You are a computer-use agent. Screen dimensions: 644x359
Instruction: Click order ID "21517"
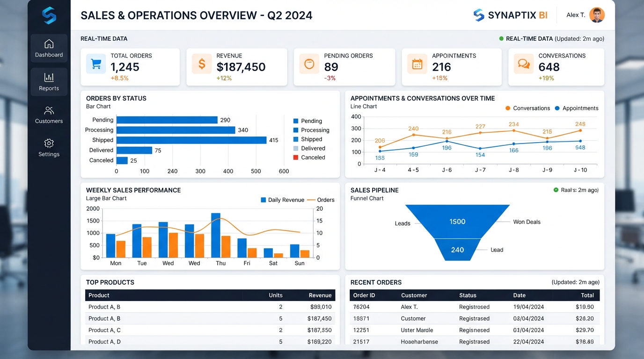361,342
